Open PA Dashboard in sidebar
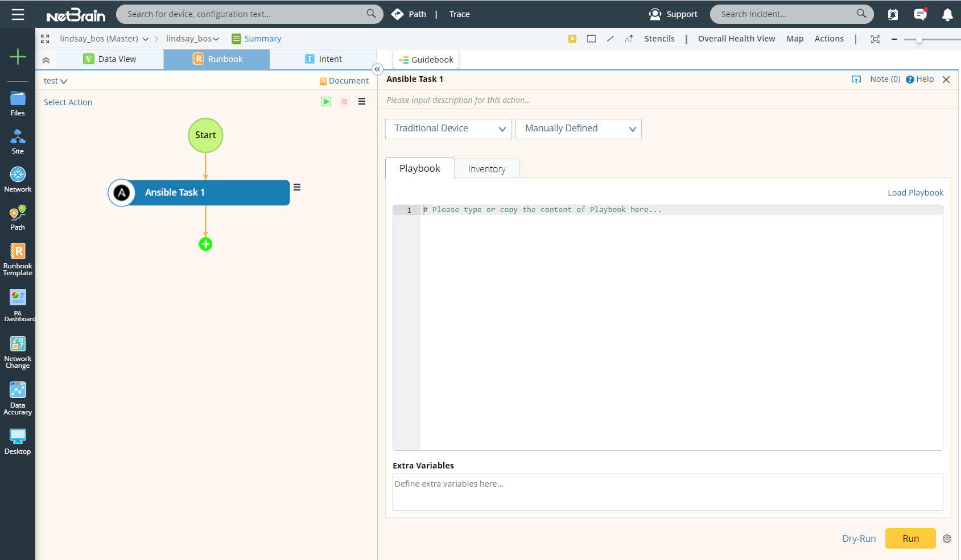961x560 pixels. pos(18,306)
